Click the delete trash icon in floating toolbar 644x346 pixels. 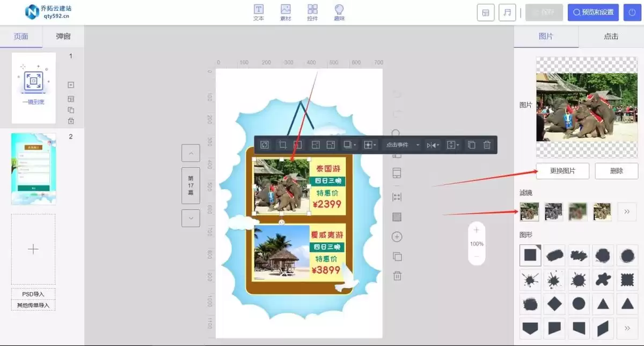487,145
